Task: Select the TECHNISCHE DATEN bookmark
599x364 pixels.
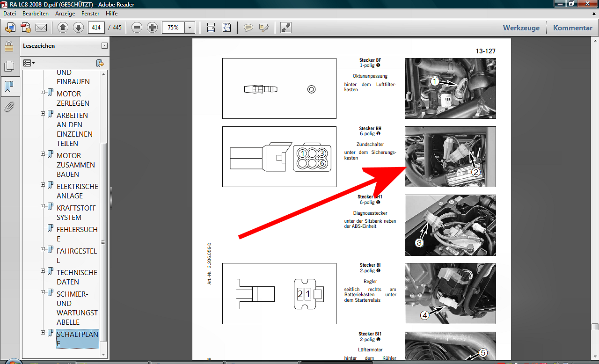Action: pos(77,277)
